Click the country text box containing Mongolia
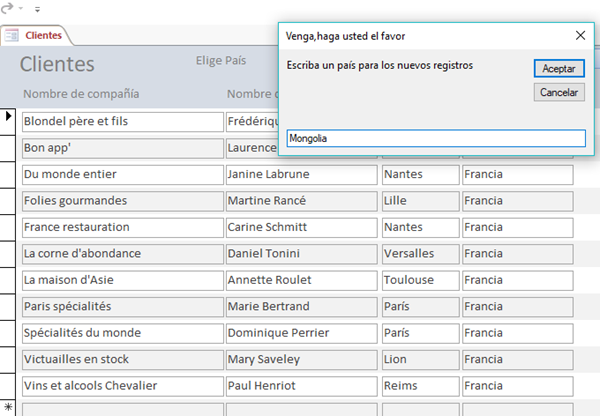The image size is (600, 416). (x=435, y=139)
